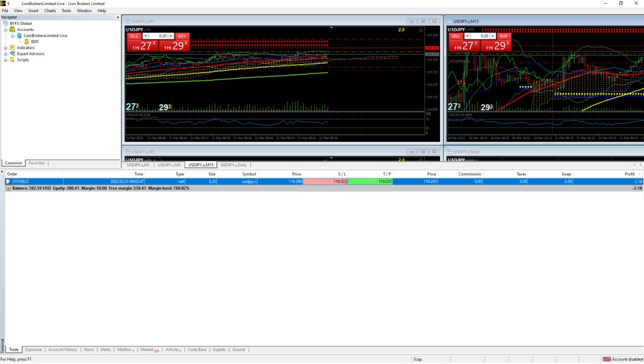Increase lot volume in M1 chart panel
644x364 pixels.
[x=171, y=36]
